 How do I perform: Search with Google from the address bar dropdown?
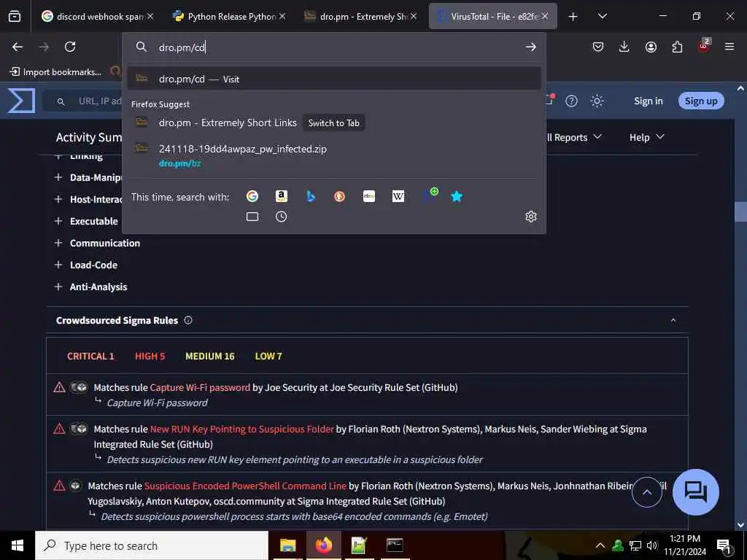click(x=252, y=196)
